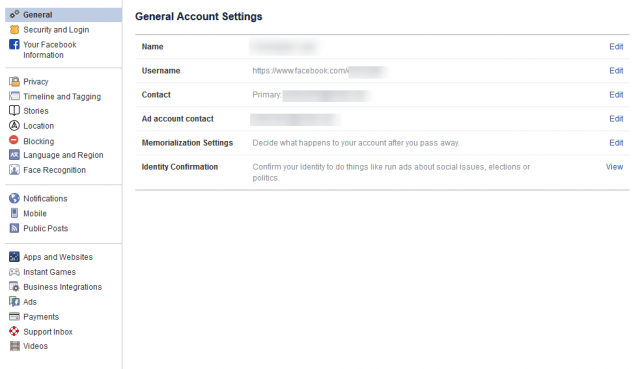View Identity Confirmation details
This screenshot has height=369, width=640.
(x=614, y=167)
